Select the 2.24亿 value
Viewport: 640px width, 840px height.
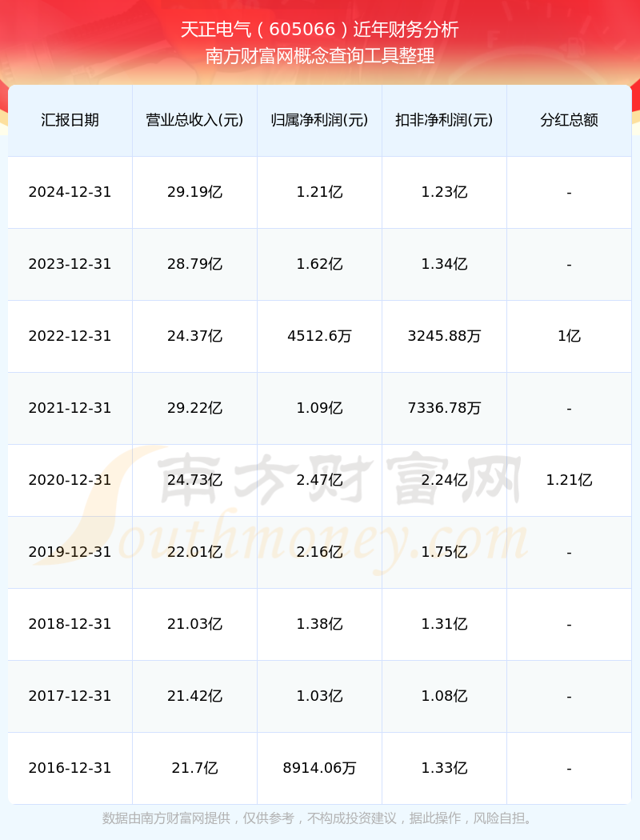[444, 480]
